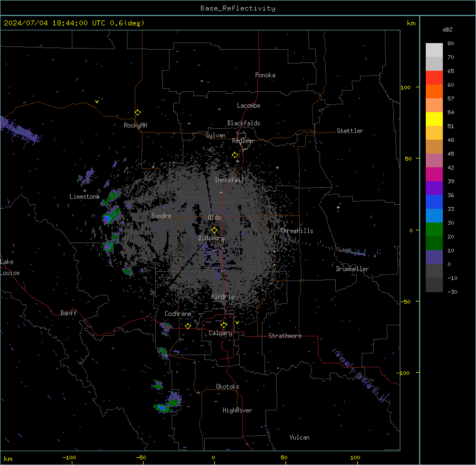Select the Innisfail city label

pos(230,180)
